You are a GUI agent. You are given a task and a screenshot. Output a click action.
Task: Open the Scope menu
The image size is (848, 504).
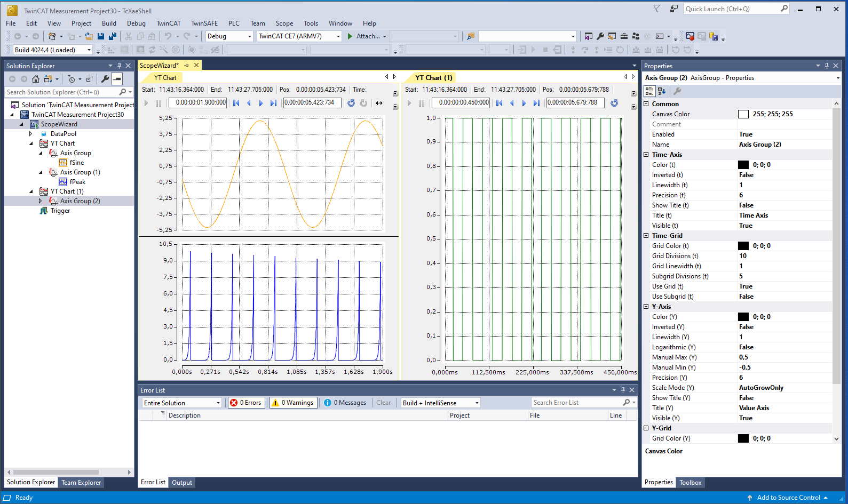coord(284,23)
